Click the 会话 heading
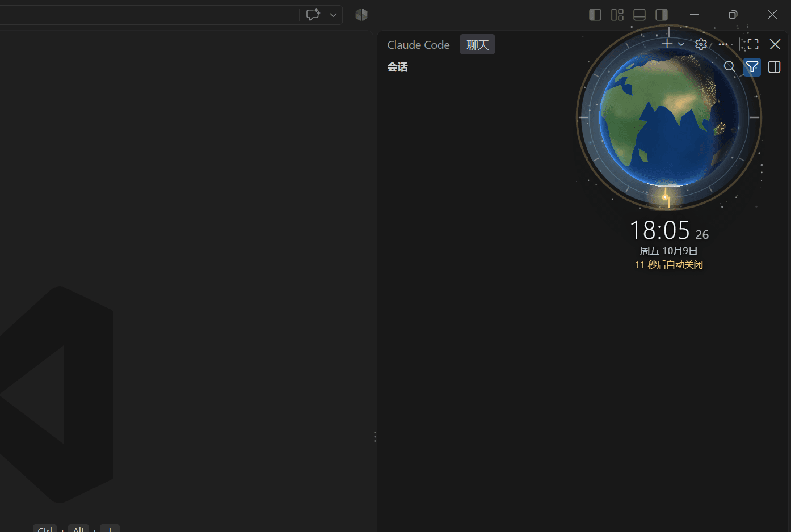 (x=397, y=67)
